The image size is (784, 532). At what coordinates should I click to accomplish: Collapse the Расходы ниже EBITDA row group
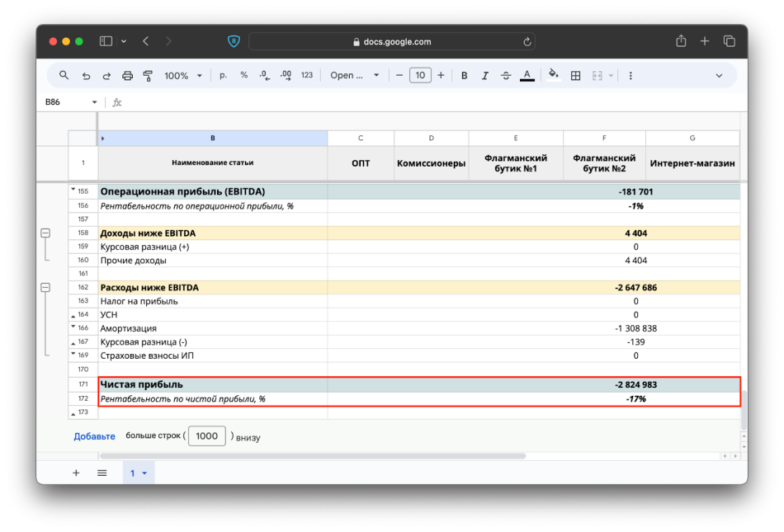45,287
